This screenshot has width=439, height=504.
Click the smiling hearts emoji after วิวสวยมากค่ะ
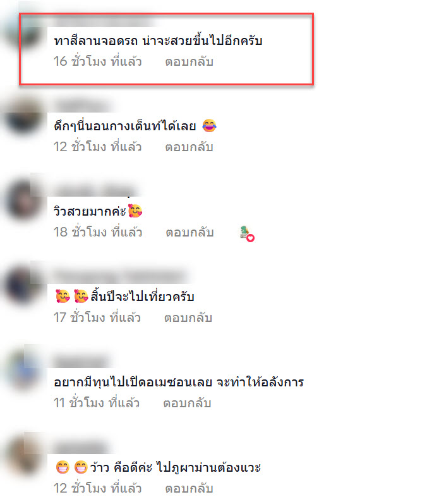coord(135,211)
